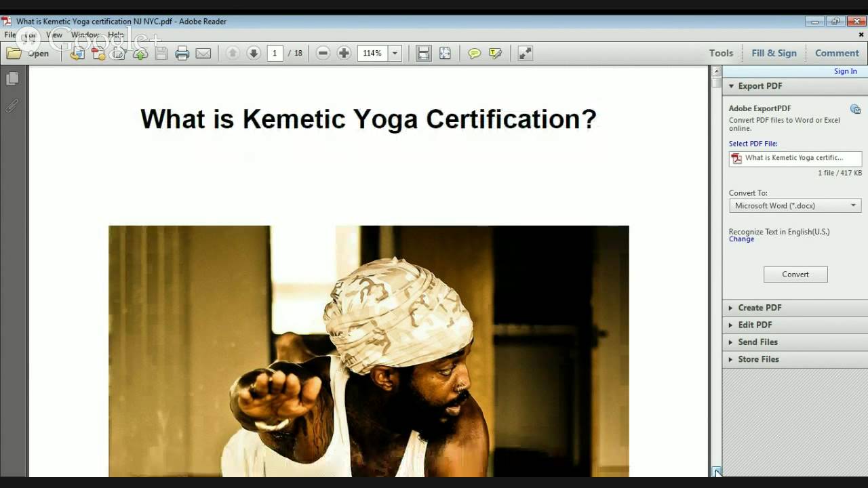The width and height of the screenshot is (868, 488).
Task: Click the '/ 18' total pages text
Action: click(296, 53)
